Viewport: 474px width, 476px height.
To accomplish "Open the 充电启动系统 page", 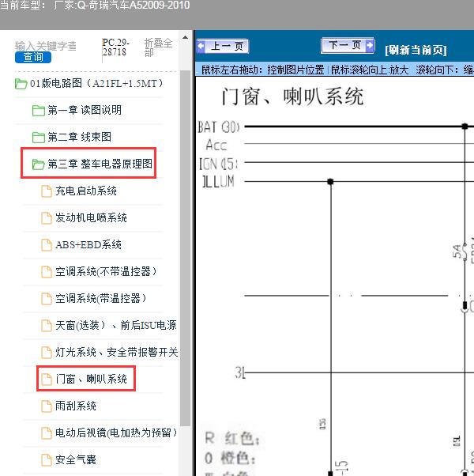I will [x=86, y=191].
